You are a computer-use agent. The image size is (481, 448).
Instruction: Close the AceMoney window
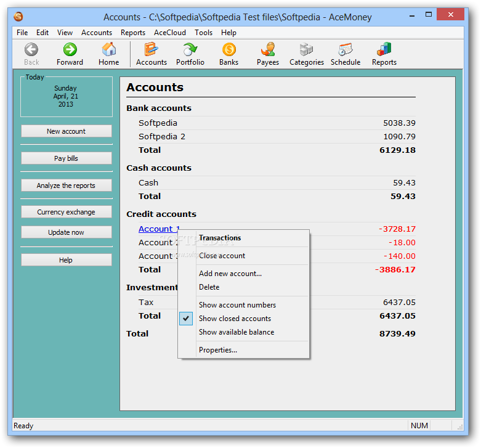450,14
